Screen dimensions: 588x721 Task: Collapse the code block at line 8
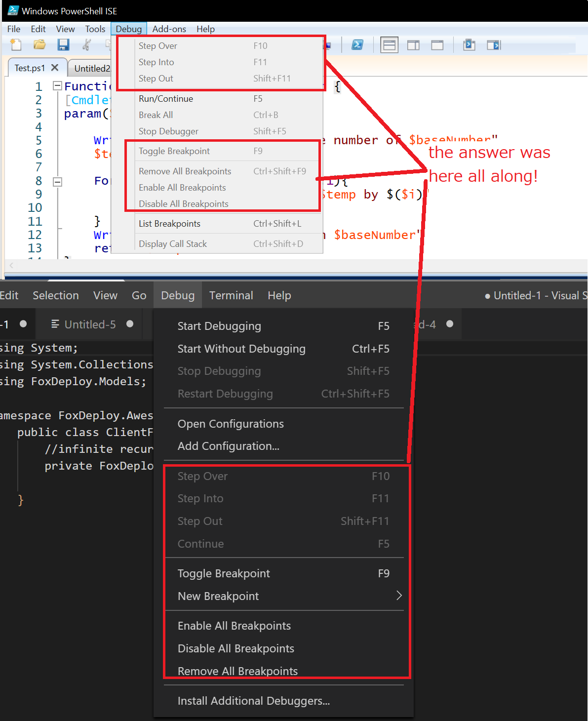(57, 181)
